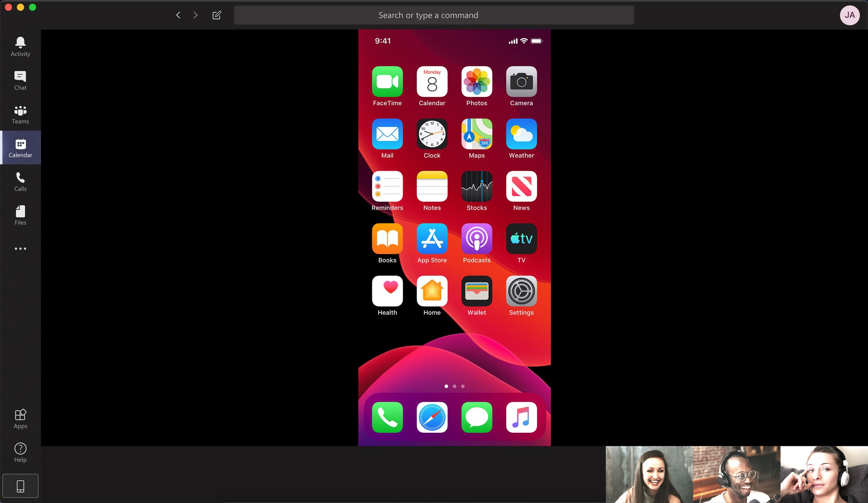Open the Files section

[x=20, y=215]
